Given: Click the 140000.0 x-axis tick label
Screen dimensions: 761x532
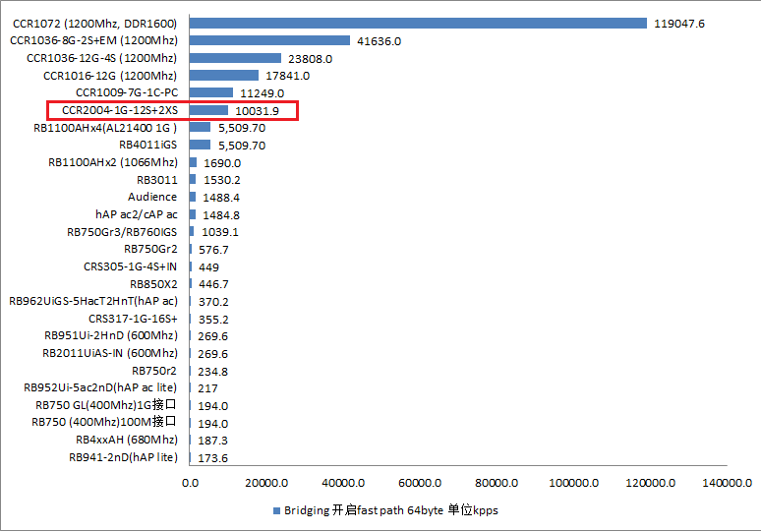Looking at the screenshot, I should click(728, 483).
